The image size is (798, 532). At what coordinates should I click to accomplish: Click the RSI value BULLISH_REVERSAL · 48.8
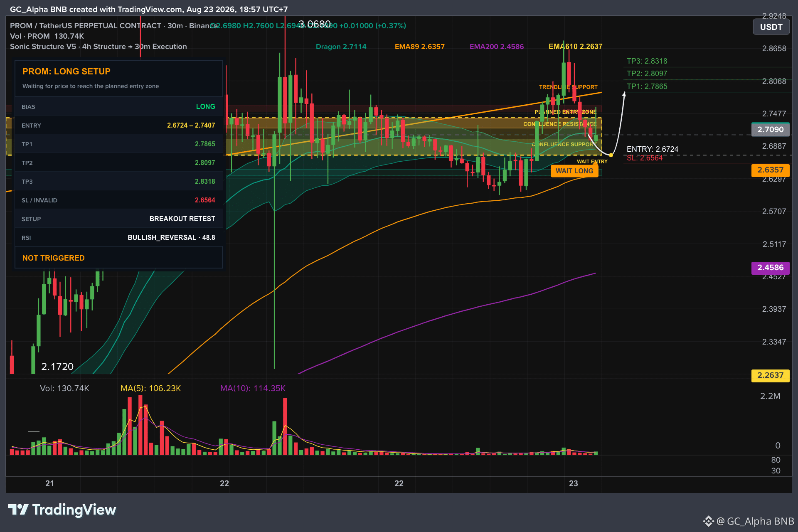tap(171, 238)
